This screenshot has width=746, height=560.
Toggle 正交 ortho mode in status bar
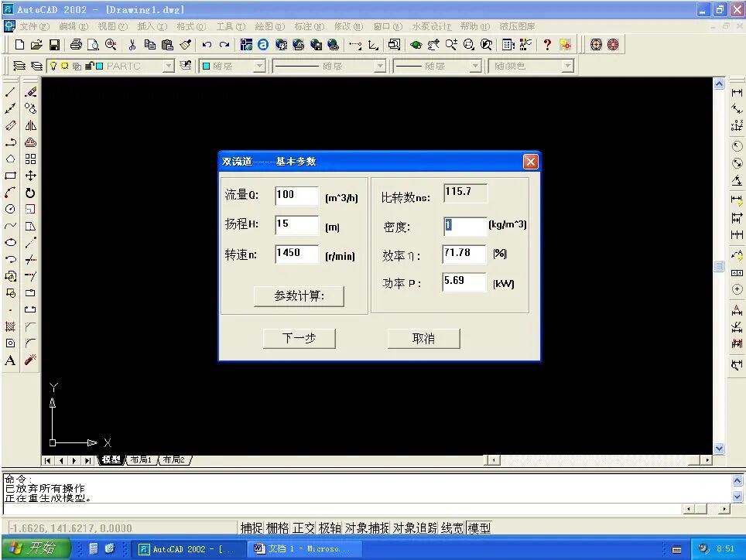click(303, 528)
